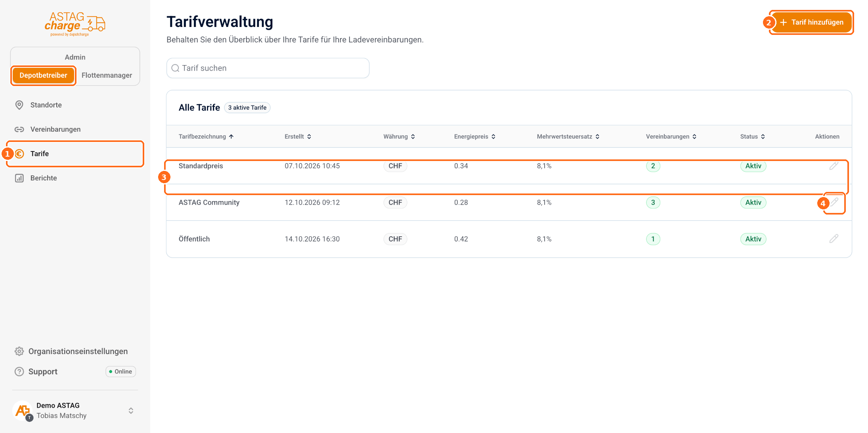Click the Organisationseinstellungen gear icon
868x433 pixels.
[x=19, y=351]
